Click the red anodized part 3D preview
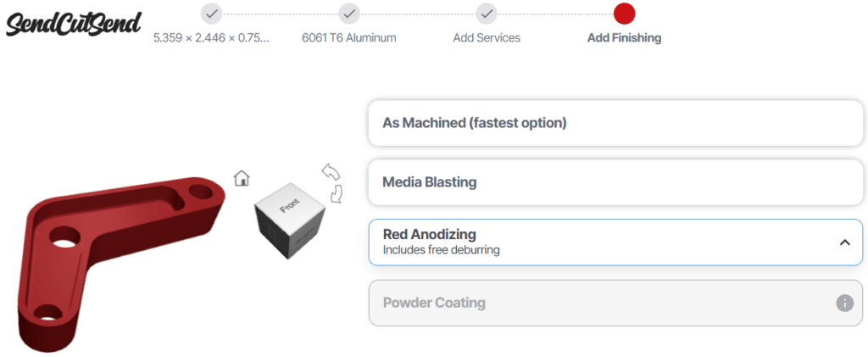Image resolution: width=868 pixels, height=357 pixels. [102, 254]
